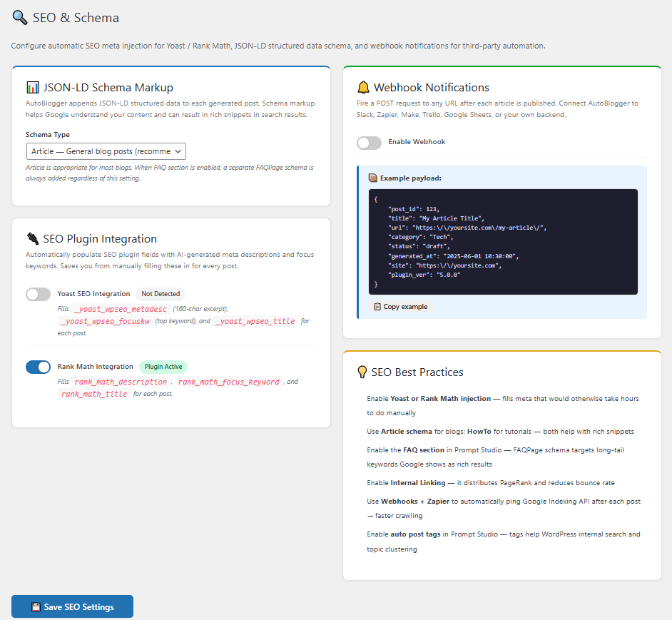Image resolution: width=672 pixels, height=620 pixels.
Task: Click the bell icon beside Webhook Notifications
Action: 363,88
